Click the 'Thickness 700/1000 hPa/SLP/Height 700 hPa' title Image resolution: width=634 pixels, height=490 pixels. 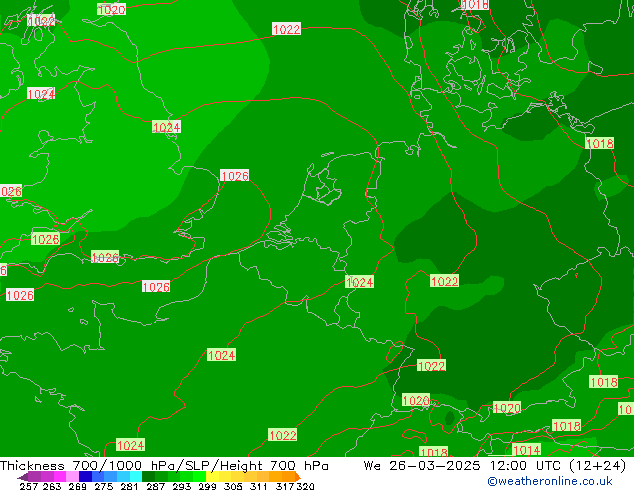[164, 466]
